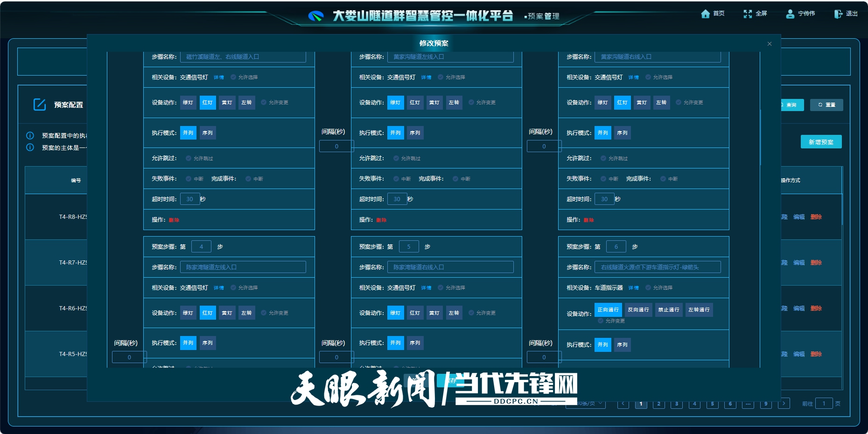Screen dimensions: 868x434
Task: Open the items-per-page dropdown
Action: tap(586, 404)
